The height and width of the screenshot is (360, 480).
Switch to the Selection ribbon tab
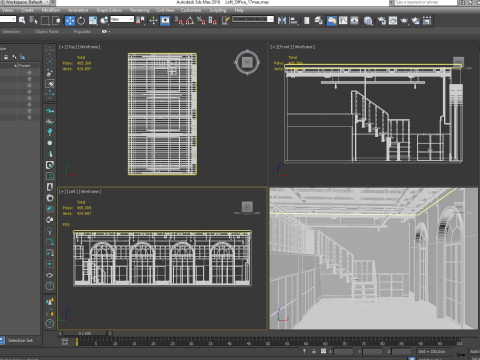click(11, 31)
